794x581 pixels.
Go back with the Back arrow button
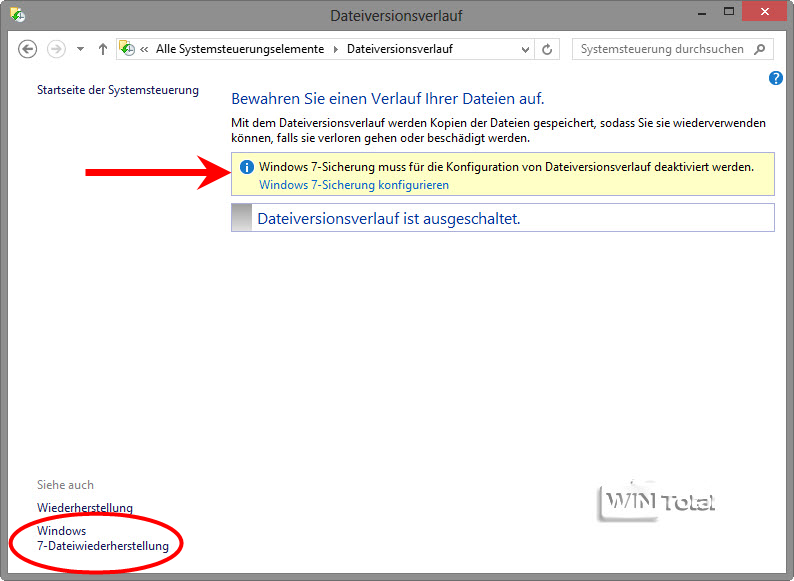pyautogui.click(x=27, y=49)
